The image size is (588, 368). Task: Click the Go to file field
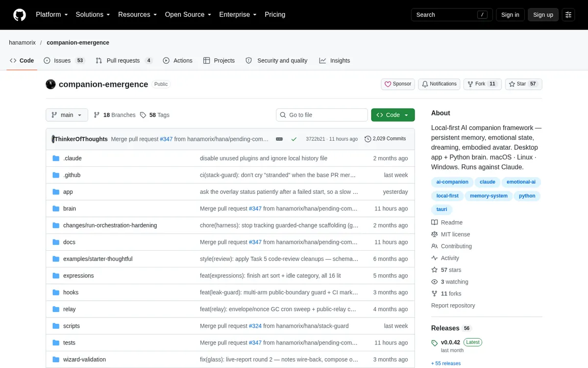[322, 115]
